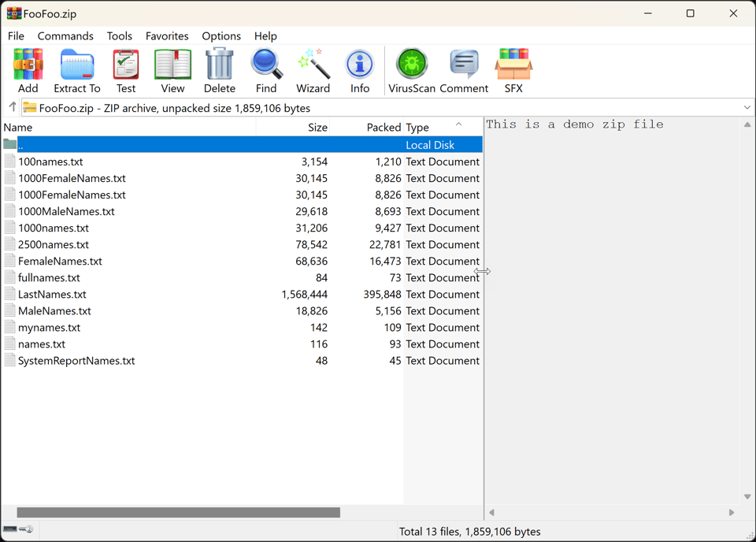
Task: Maximize the FooFoo.zip window
Action: point(690,13)
